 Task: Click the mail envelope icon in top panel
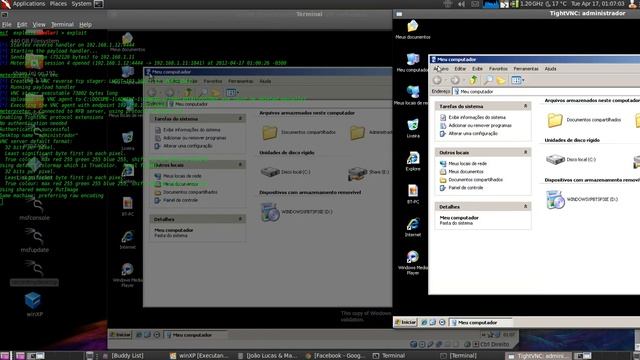pos(475,4)
